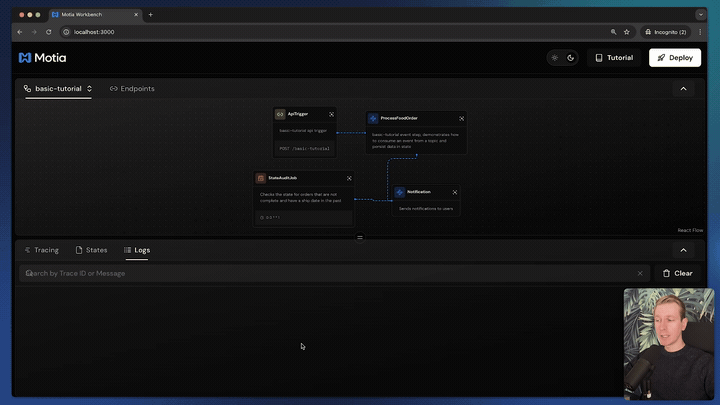Collapse the bottom logs panel chevron
The width and height of the screenshot is (720, 405).
click(x=683, y=250)
